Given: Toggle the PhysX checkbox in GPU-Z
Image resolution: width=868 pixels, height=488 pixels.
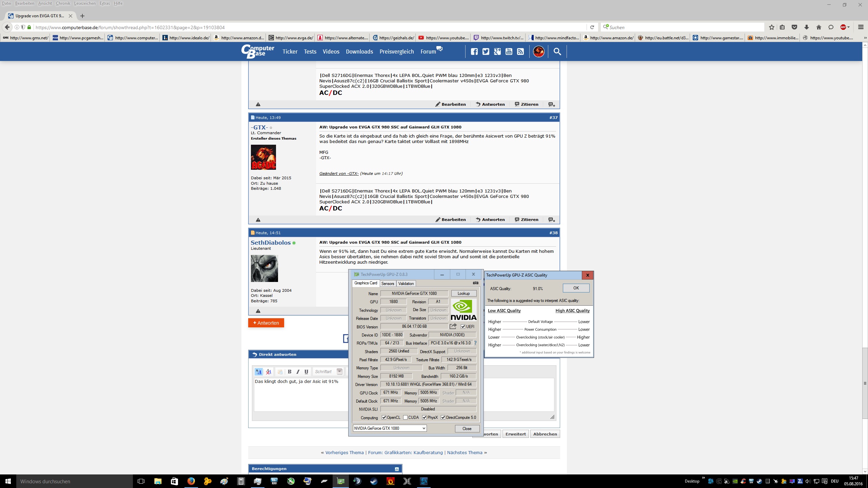Looking at the screenshot, I should (424, 418).
